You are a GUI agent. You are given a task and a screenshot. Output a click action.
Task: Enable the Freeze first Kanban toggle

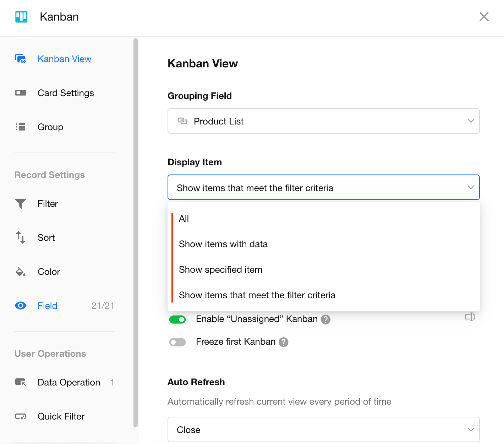pos(177,342)
